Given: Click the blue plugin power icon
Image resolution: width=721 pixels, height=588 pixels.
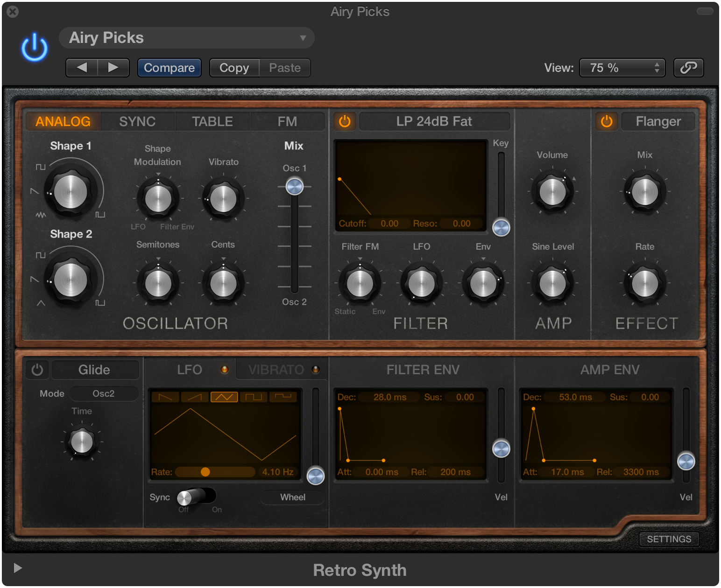Looking at the screenshot, I should point(33,45).
